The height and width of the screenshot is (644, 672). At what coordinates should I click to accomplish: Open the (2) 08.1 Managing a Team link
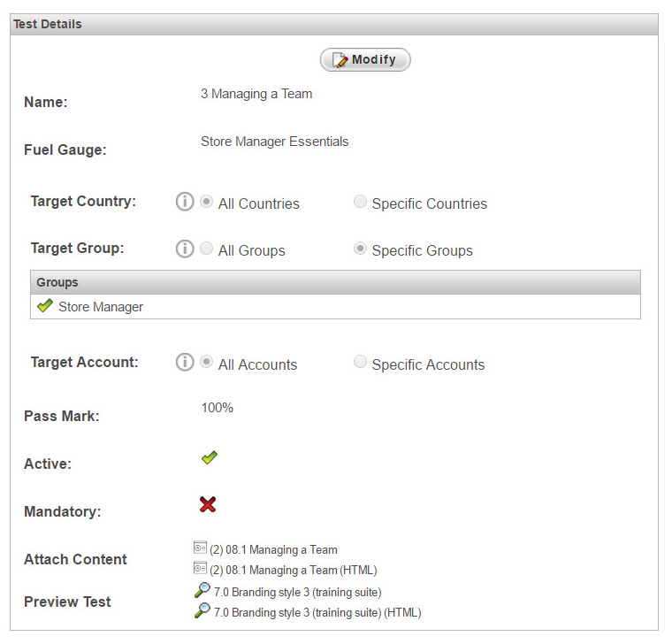[273, 549]
